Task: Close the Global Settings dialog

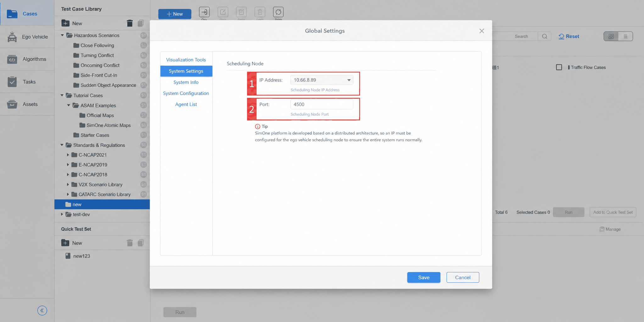Action: tap(482, 31)
